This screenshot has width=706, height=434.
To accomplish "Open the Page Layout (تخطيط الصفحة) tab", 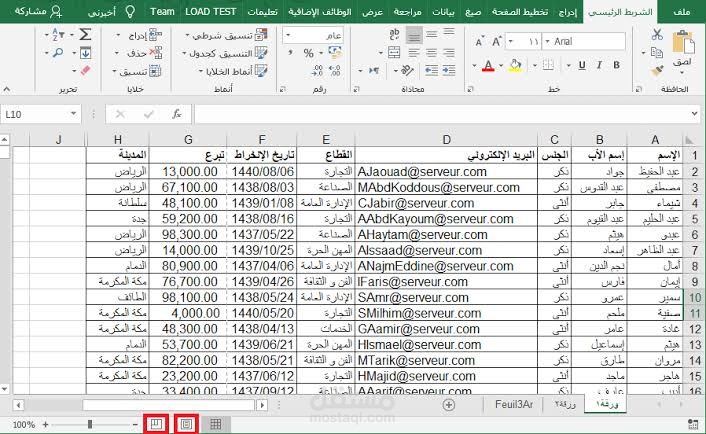I will (x=520, y=12).
